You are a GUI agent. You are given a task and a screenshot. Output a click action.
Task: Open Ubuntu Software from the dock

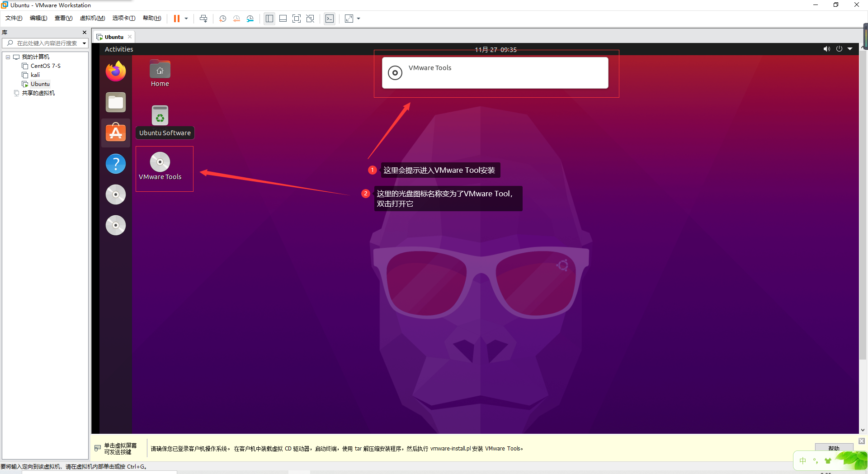click(x=116, y=133)
